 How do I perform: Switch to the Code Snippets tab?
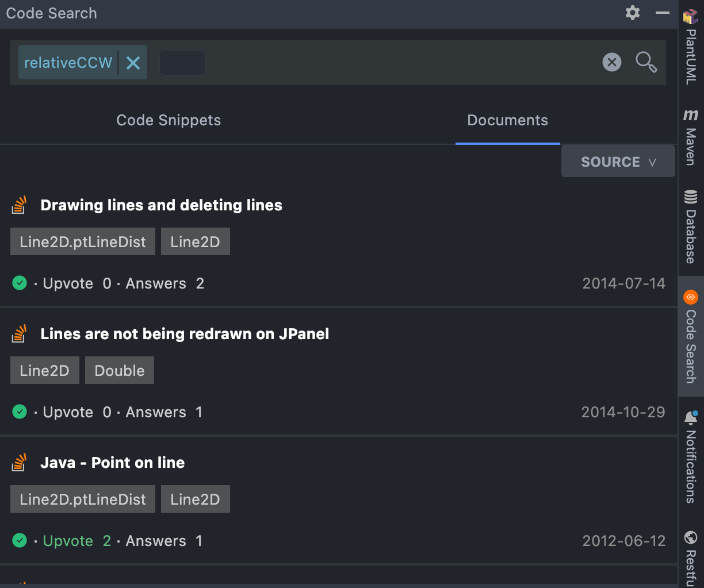click(x=169, y=120)
